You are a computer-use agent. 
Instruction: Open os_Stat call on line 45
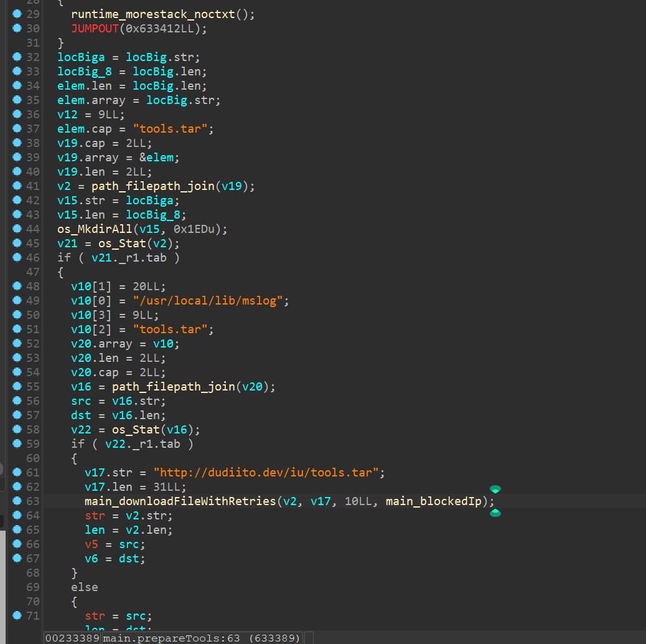point(122,244)
